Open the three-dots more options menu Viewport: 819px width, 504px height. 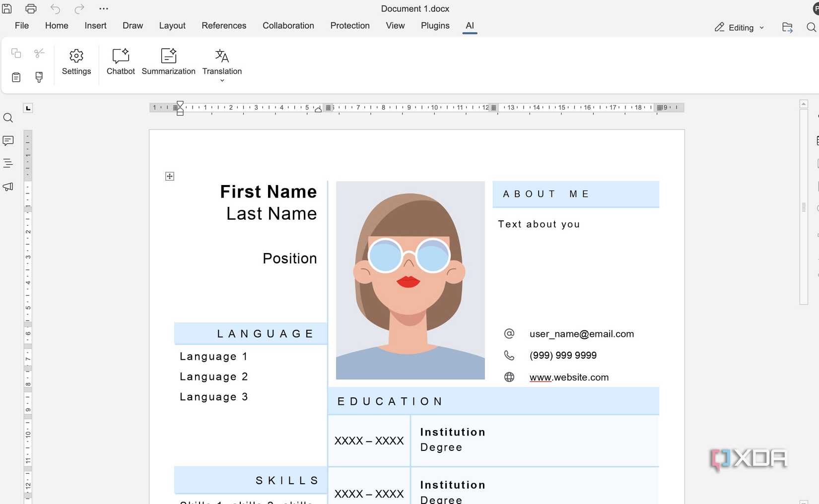click(104, 8)
